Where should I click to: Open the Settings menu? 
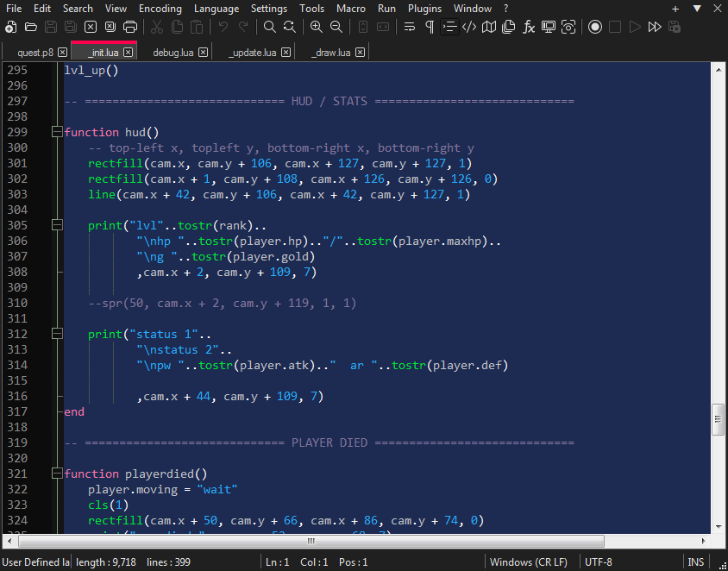[269, 9]
